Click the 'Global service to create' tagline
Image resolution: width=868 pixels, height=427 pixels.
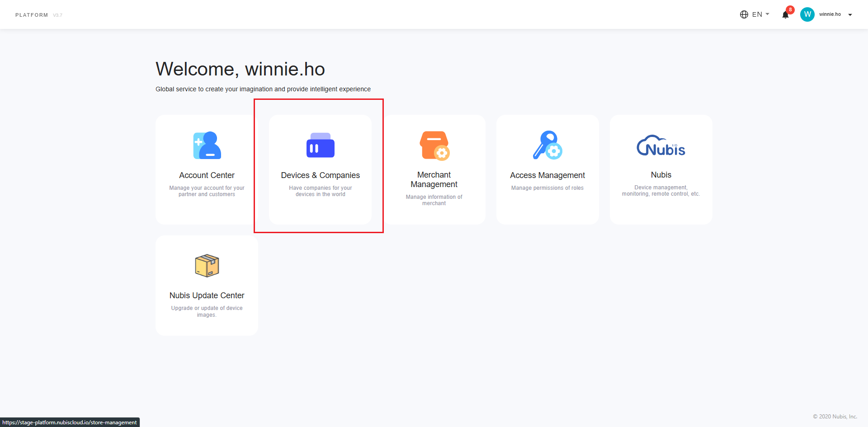pos(263,89)
